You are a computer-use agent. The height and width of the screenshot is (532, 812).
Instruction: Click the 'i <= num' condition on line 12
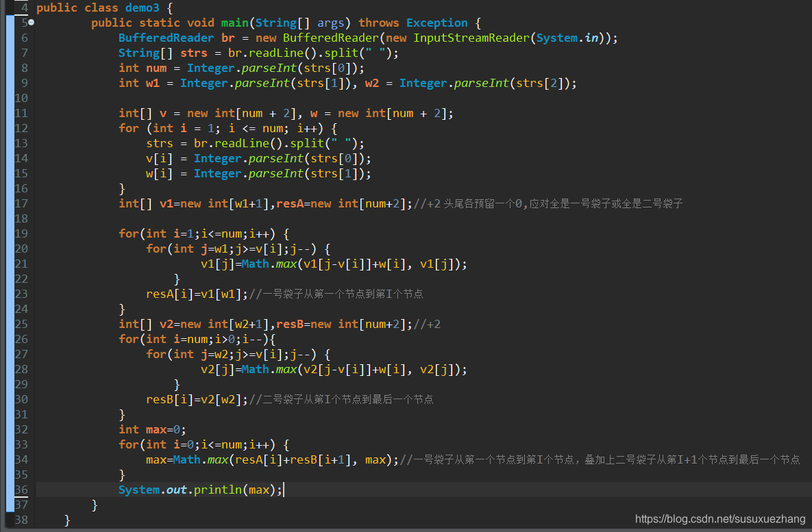[256, 128]
